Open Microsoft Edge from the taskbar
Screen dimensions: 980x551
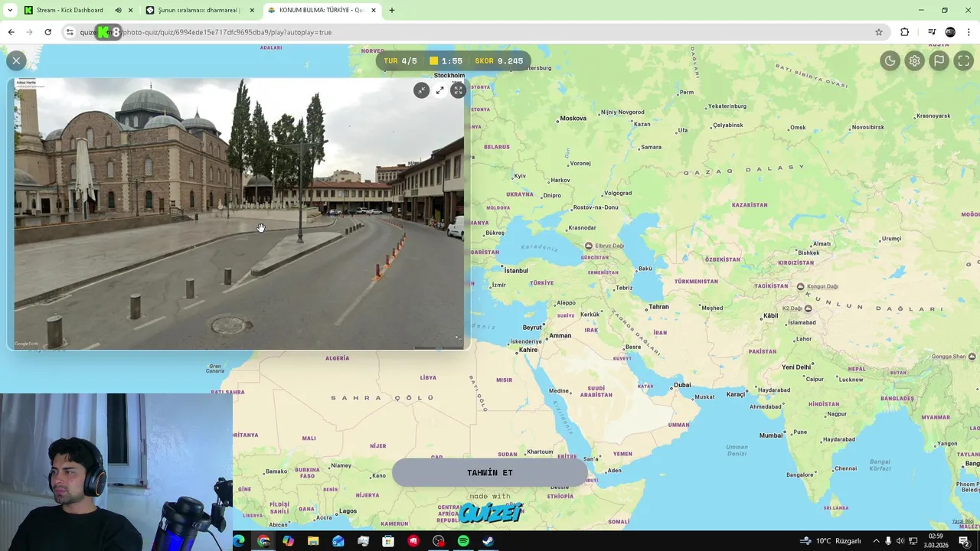point(238,541)
